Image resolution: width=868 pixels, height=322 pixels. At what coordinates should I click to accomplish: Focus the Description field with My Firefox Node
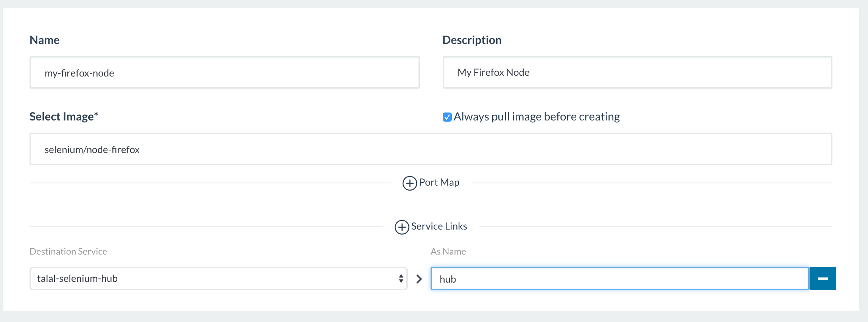pos(637,73)
